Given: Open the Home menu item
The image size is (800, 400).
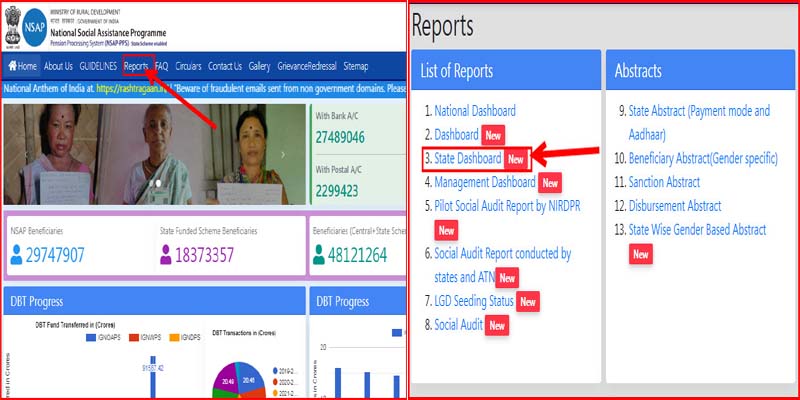Looking at the screenshot, I should click(22, 66).
